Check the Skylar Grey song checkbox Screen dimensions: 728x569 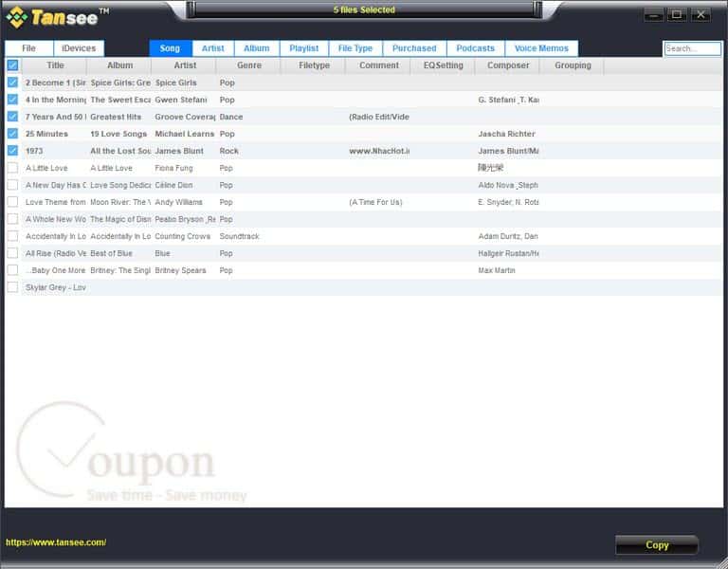click(12, 287)
